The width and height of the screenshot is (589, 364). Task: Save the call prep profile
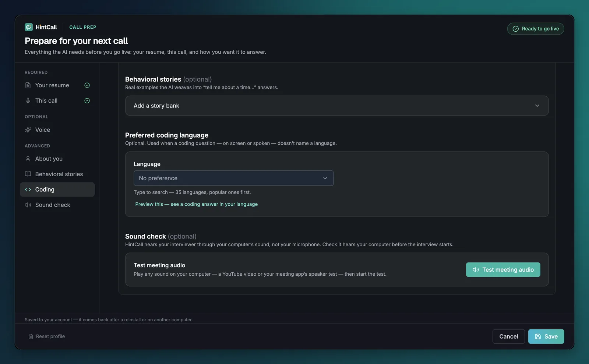pyautogui.click(x=546, y=336)
